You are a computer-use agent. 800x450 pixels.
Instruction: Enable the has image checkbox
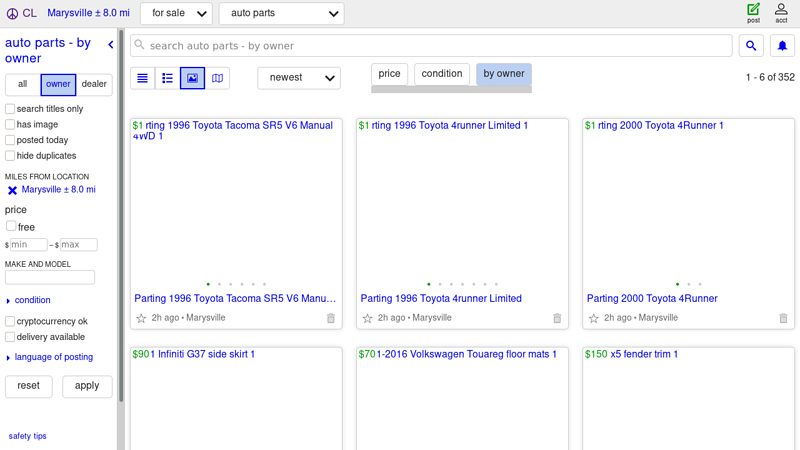pyautogui.click(x=10, y=124)
